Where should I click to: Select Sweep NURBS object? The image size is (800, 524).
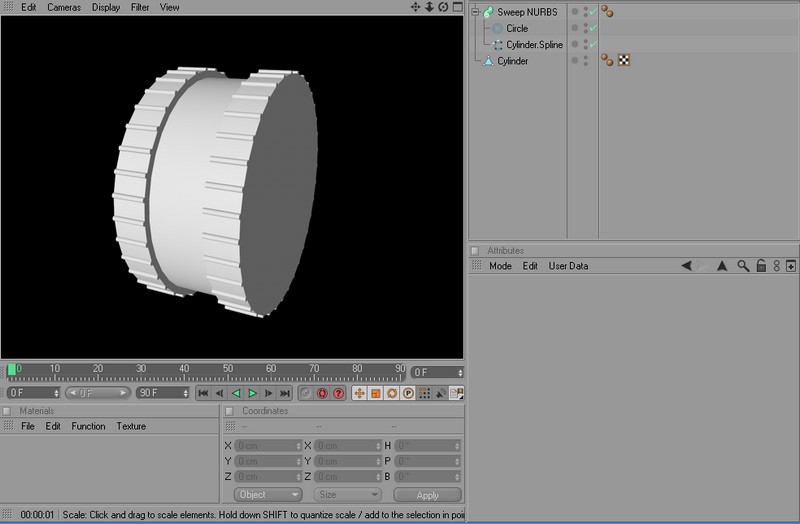527,12
